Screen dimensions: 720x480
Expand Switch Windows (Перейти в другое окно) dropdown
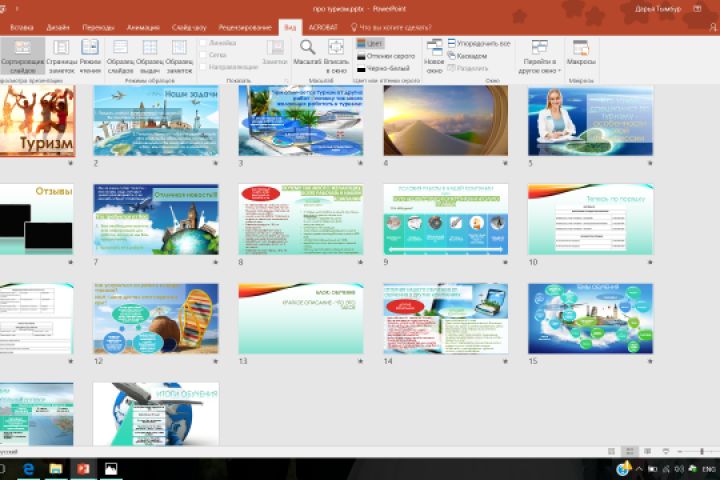(540, 56)
